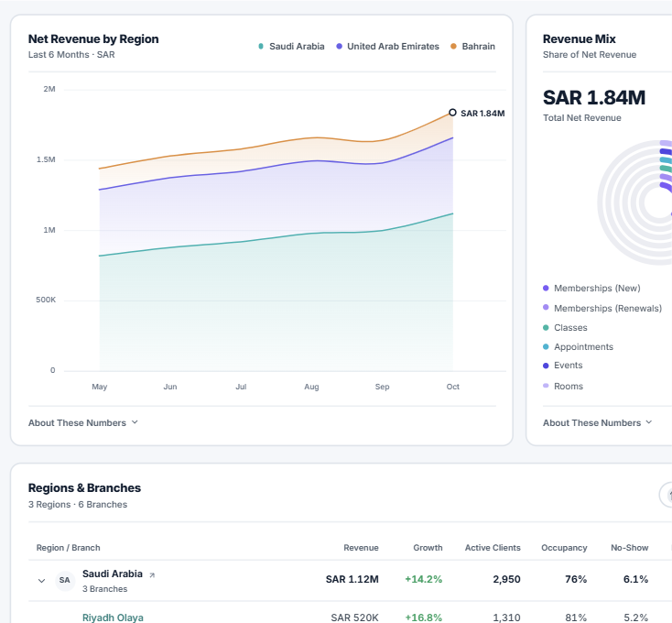This screenshot has width=672, height=623.
Task: Toggle Memberships (Renewals) in Revenue Mix legend
Action: point(602,308)
